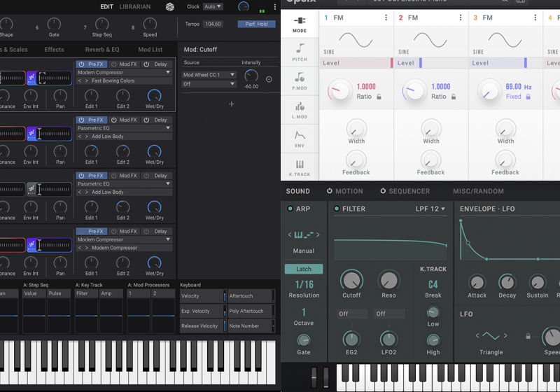Remove modulation source with the minus icon

pos(269,79)
